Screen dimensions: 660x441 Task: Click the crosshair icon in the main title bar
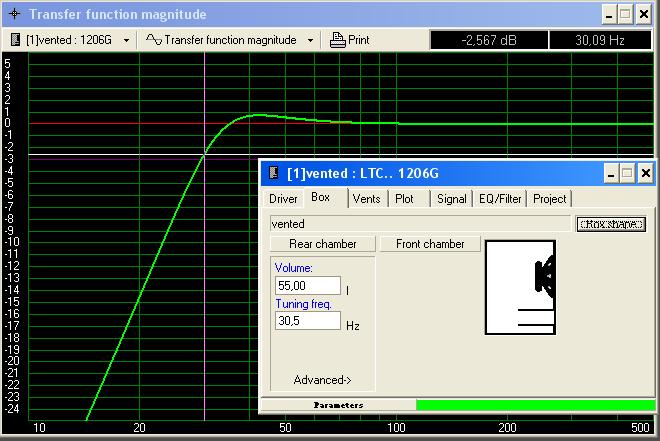click(14, 14)
